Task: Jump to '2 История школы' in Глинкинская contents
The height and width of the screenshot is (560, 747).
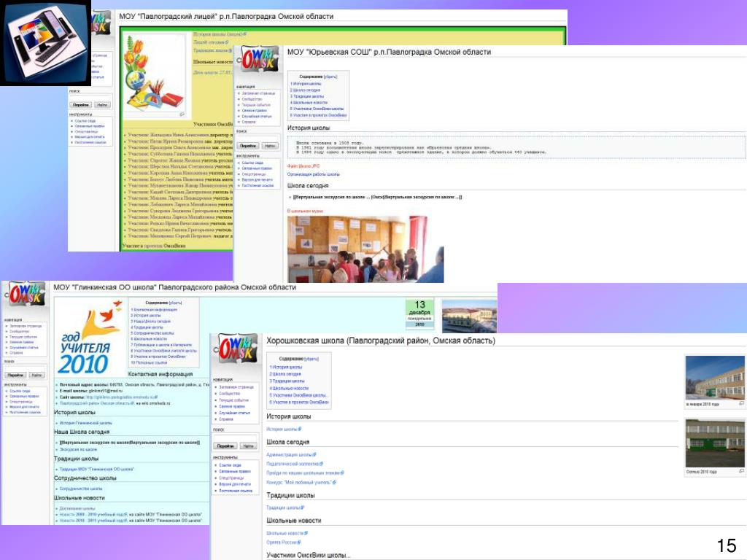Action: 146,315
